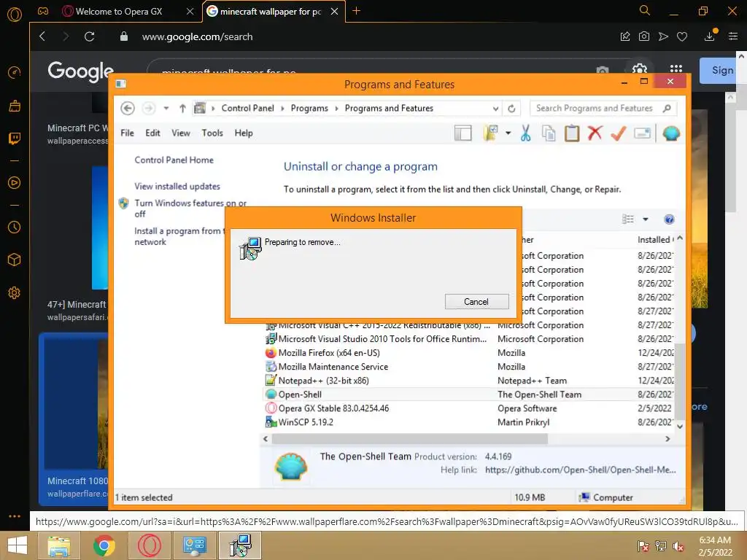Open File Explorer from taskbar

58,545
